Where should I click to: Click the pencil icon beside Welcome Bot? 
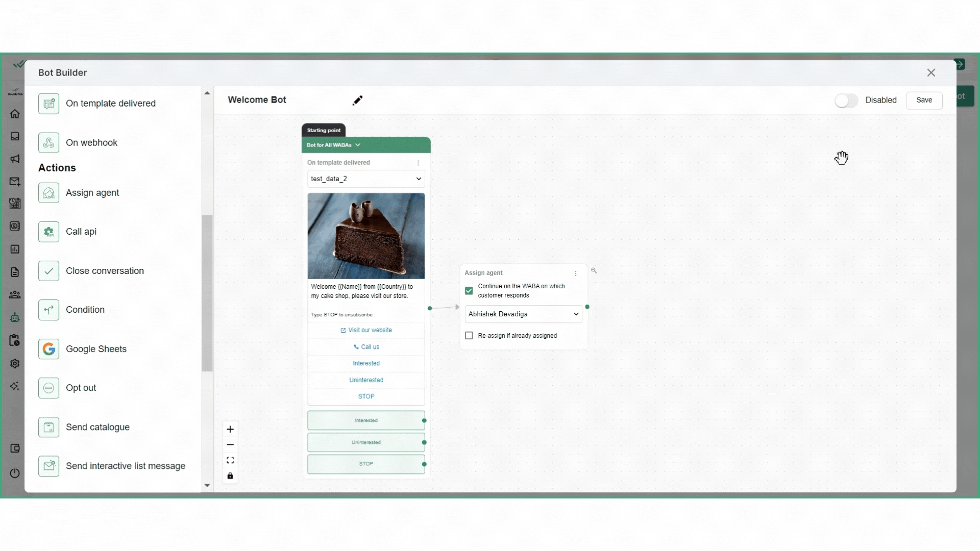tap(357, 101)
